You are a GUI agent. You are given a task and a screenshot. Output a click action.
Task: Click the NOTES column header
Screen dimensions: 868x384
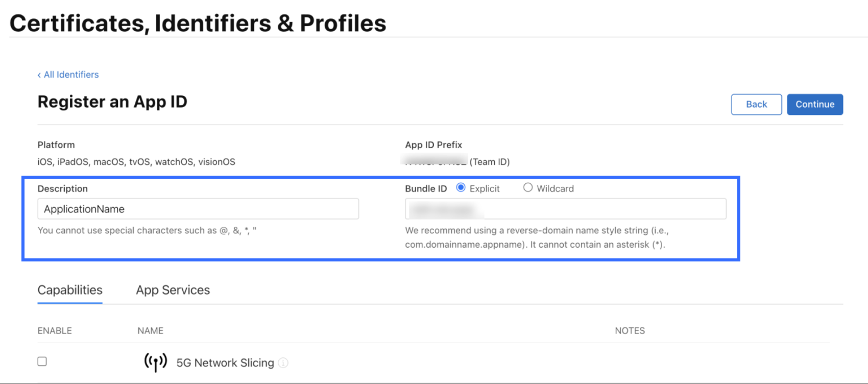click(630, 331)
